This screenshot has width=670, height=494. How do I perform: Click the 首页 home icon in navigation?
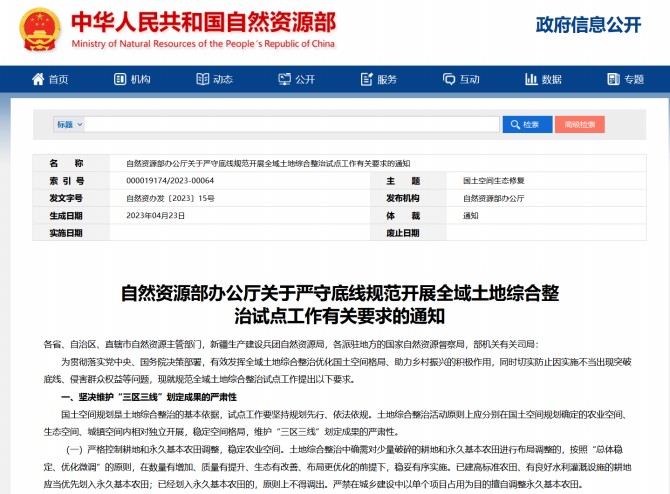[38, 80]
